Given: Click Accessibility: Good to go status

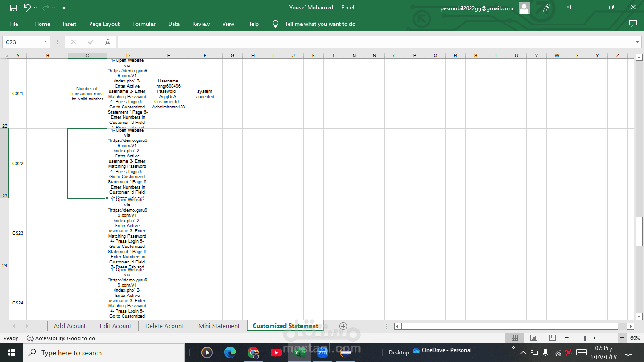Looking at the screenshot, I should tap(61, 338).
